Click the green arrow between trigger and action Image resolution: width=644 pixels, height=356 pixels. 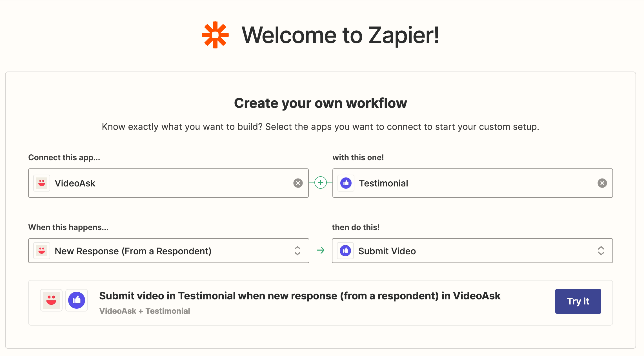click(x=321, y=250)
